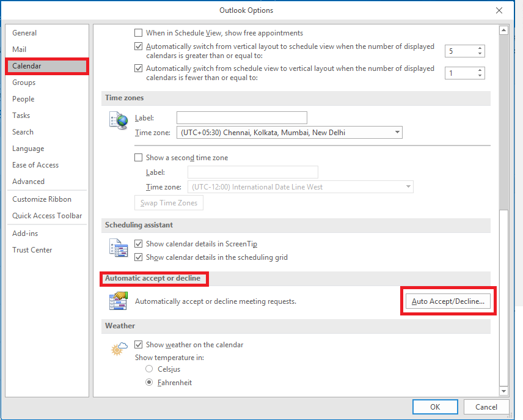
Task: Select the Celsius temperature option
Action: coord(149,369)
